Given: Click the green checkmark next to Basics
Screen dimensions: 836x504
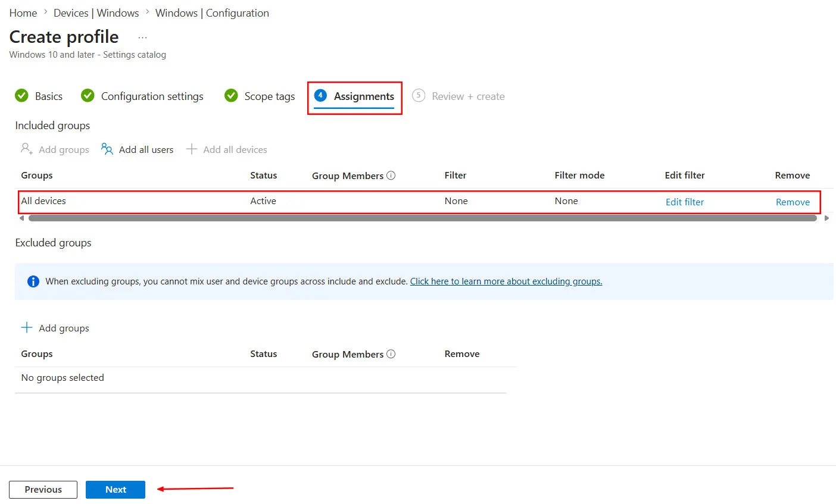Looking at the screenshot, I should coord(22,96).
